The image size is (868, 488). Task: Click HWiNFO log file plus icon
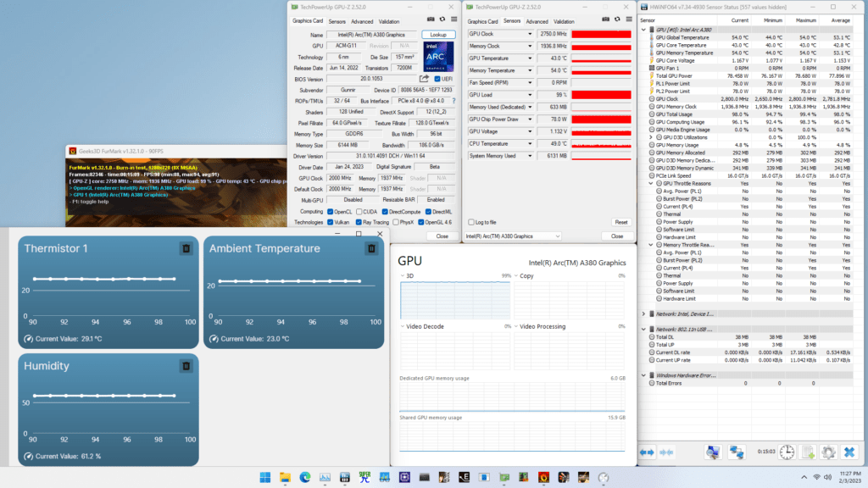(x=808, y=452)
